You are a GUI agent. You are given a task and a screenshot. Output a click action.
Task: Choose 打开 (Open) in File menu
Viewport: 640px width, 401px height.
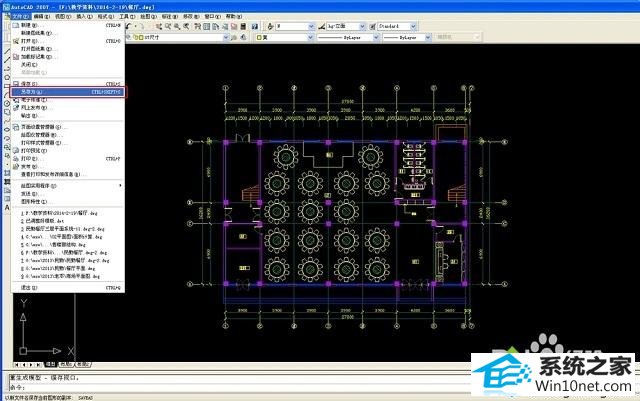pyautogui.click(x=67, y=41)
